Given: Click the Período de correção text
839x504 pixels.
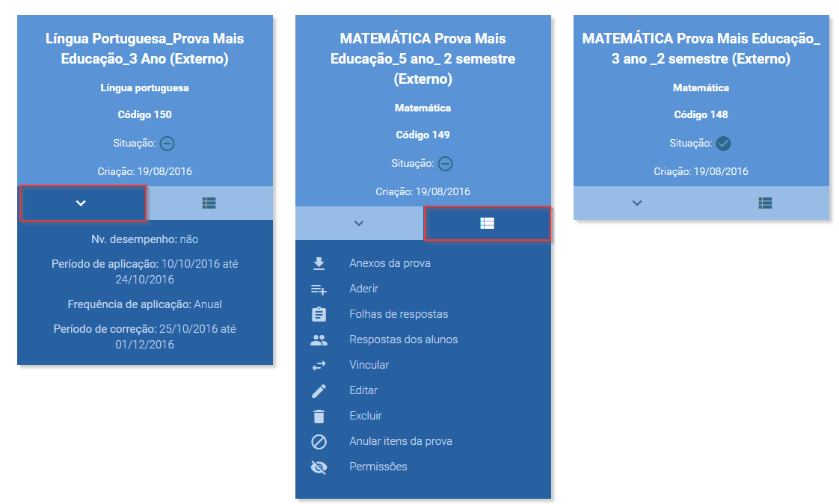Looking at the screenshot, I should [144, 336].
